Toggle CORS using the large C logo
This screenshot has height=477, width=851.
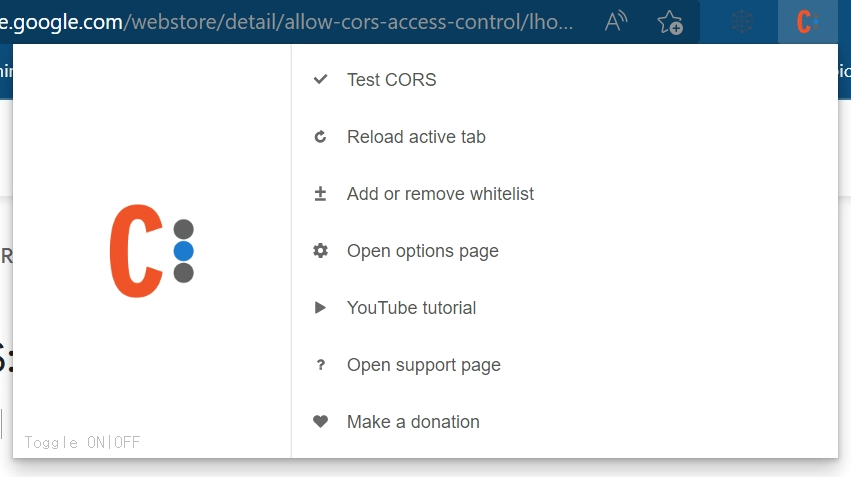[151, 251]
